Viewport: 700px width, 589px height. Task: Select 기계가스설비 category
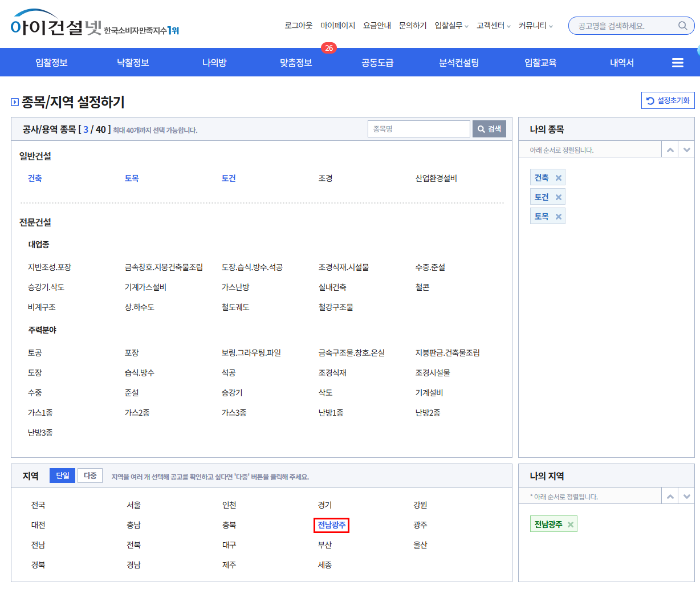[145, 287]
